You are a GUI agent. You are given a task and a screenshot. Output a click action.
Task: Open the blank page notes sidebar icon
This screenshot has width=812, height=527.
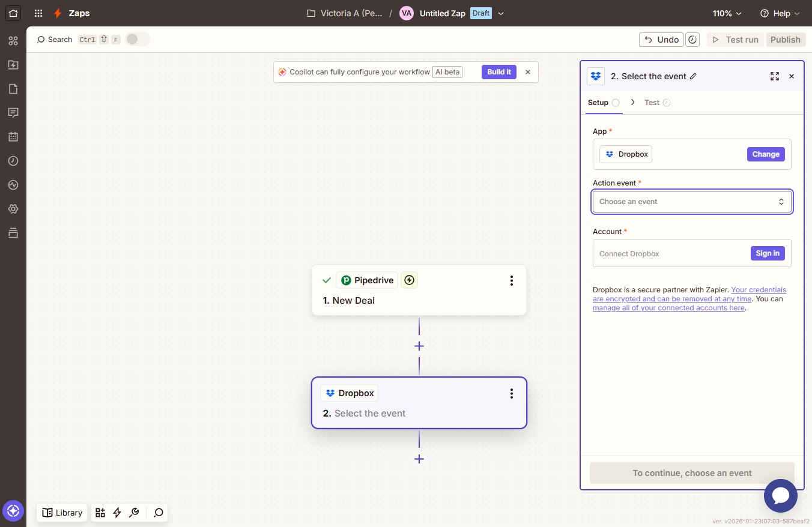click(x=13, y=89)
